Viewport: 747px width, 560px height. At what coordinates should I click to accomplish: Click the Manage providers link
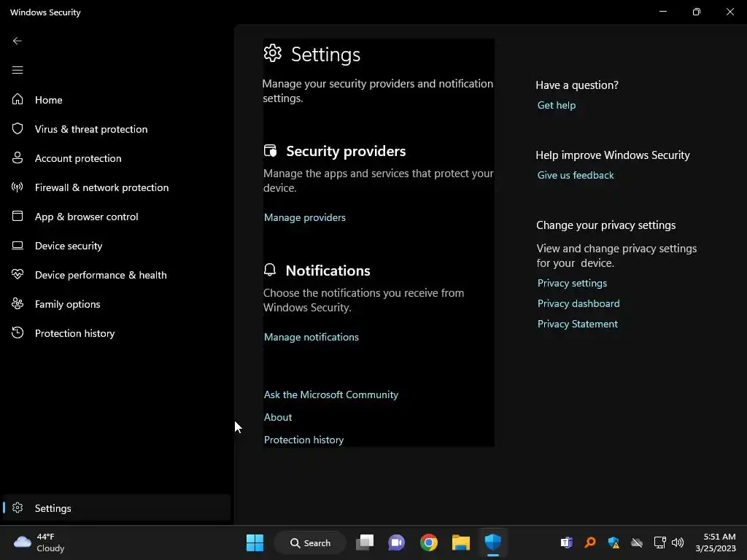click(x=304, y=217)
